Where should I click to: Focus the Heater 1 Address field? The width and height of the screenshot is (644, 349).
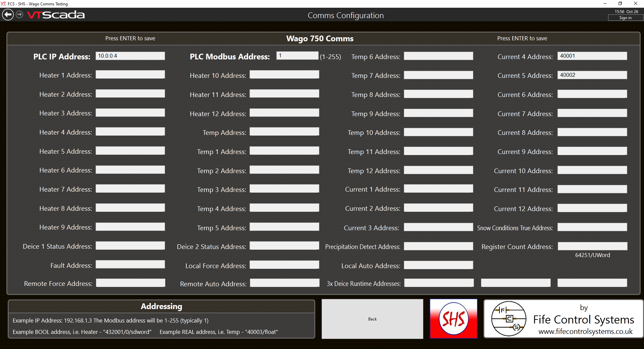130,74
